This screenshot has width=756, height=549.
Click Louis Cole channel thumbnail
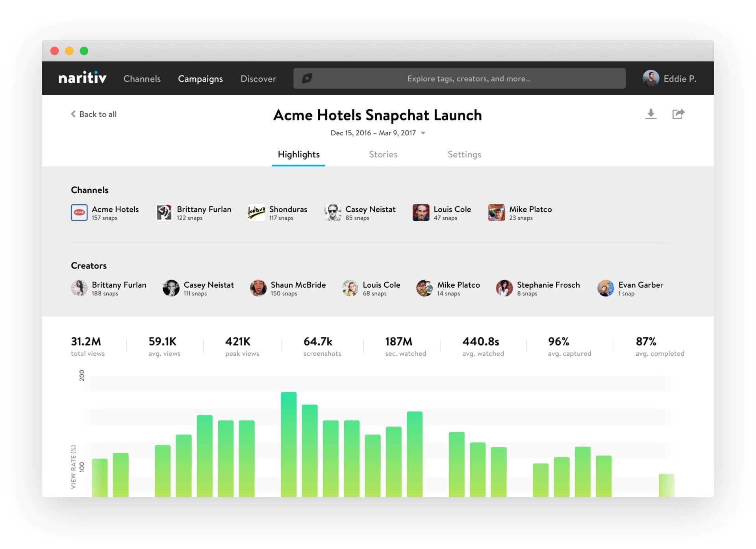coord(421,213)
